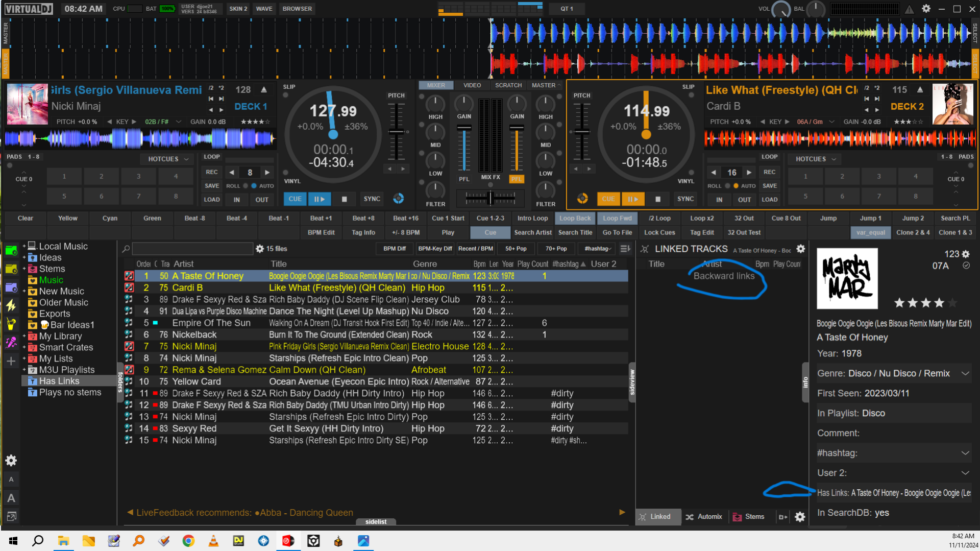
Task: Enable SYNC on Deck 2
Action: pyautogui.click(x=685, y=199)
